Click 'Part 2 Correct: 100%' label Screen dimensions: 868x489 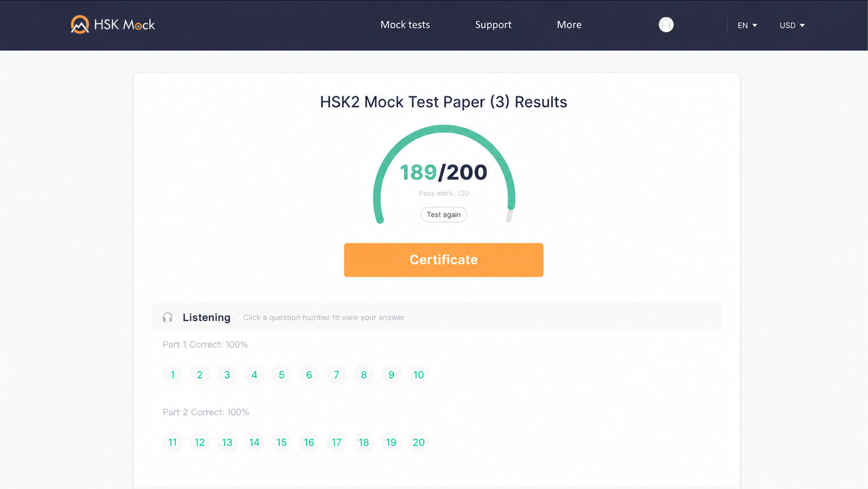click(x=206, y=412)
